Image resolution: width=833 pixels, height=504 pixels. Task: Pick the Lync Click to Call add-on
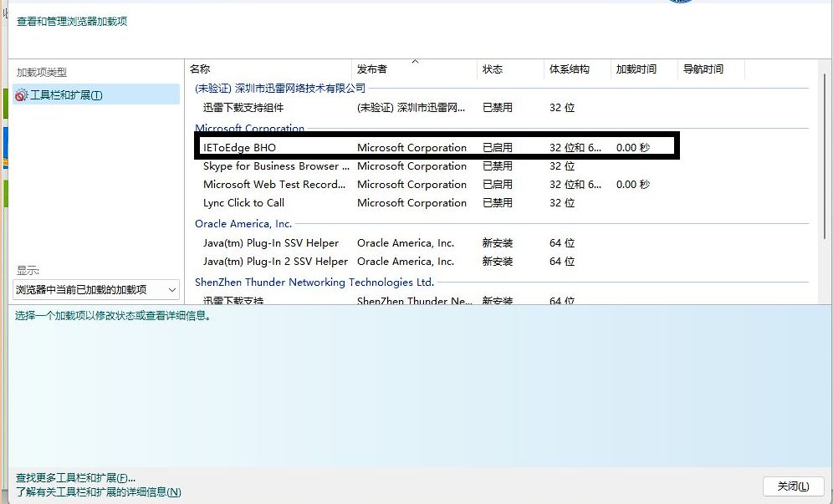tap(243, 203)
